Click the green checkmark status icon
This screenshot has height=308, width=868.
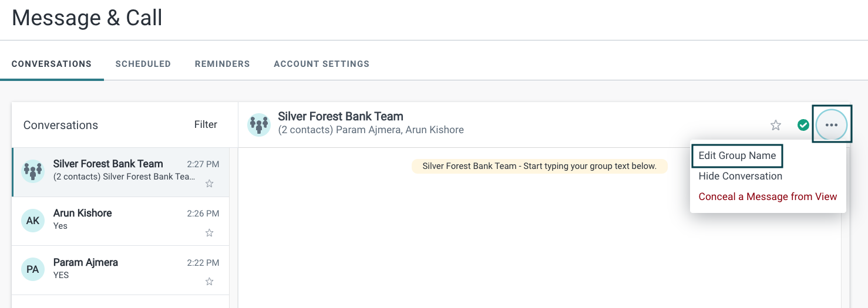point(803,125)
